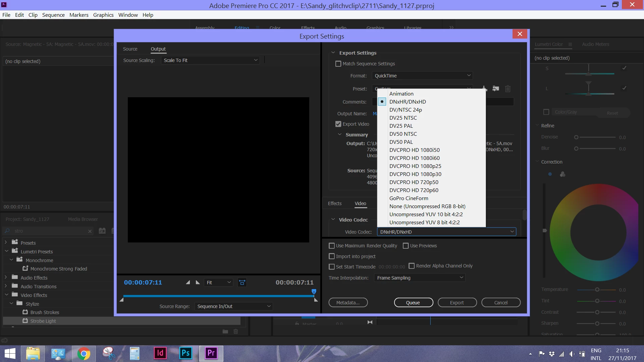Open Photoshop from the taskbar
The image size is (644, 362).
[185, 353]
